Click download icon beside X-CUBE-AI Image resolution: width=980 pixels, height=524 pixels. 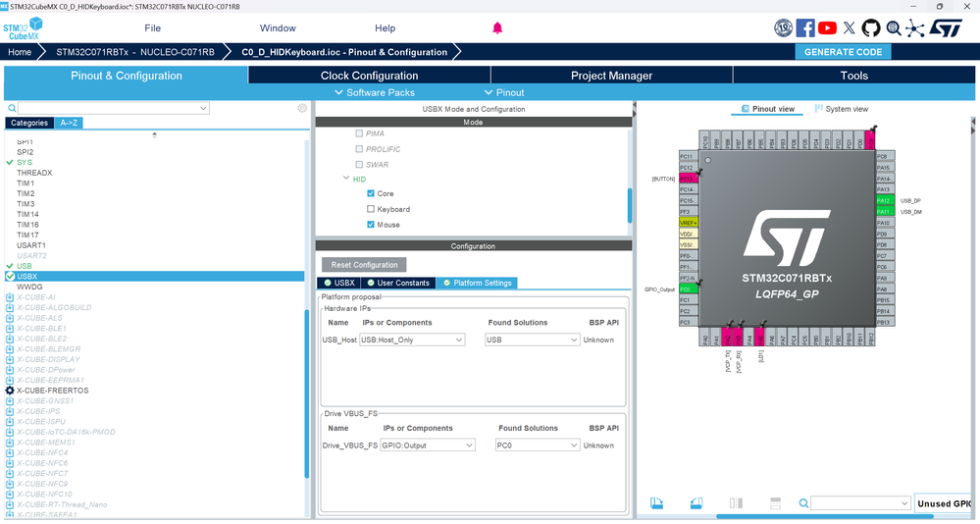point(10,297)
